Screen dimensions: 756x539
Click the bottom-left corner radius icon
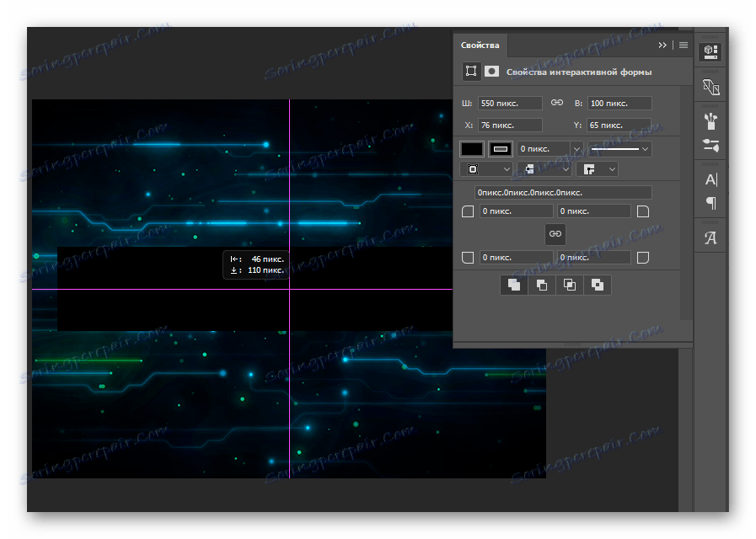468,258
